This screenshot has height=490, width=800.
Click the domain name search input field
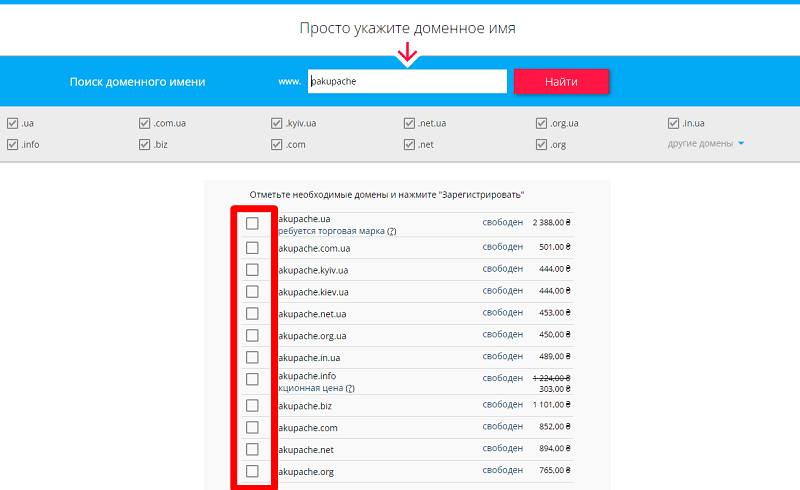407,81
